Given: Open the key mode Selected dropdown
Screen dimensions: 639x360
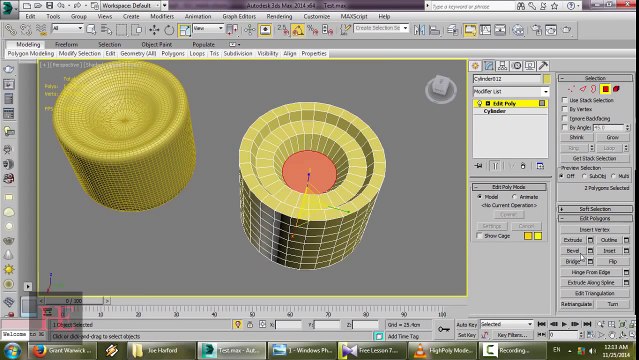Looking at the screenshot, I should tap(507, 324).
